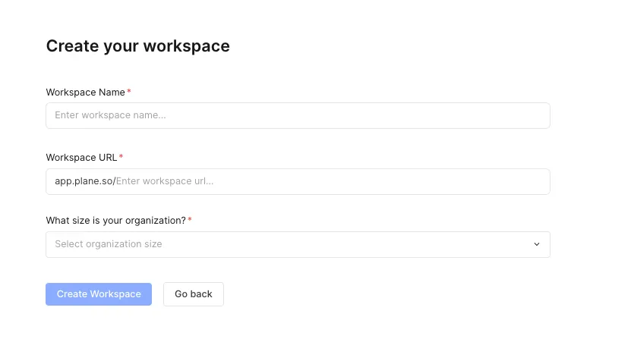This screenshot has width=634, height=364.
Task: Select the "Select organization size" placeholder text
Action: (109, 244)
